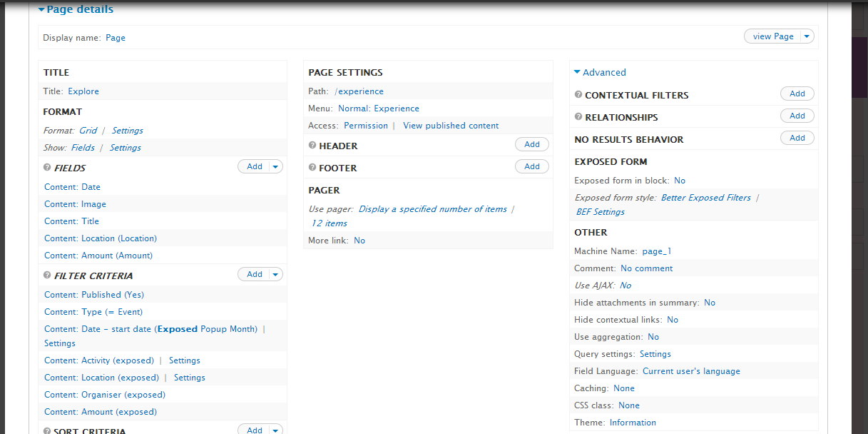Edit the Content: Image field
Image resolution: width=868 pixels, height=434 pixels.
click(x=76, y=204)
